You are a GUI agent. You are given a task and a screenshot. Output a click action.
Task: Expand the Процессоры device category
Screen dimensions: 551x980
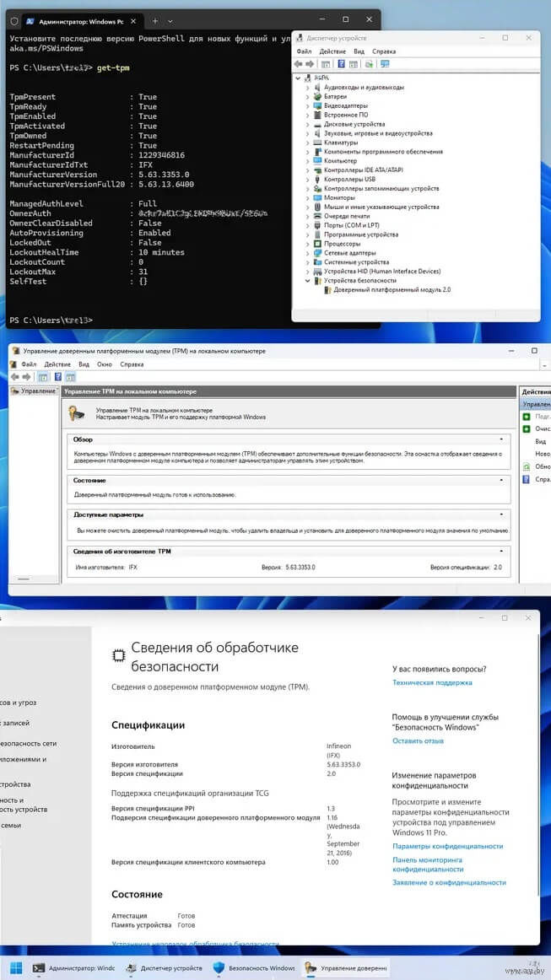[307, 244]
